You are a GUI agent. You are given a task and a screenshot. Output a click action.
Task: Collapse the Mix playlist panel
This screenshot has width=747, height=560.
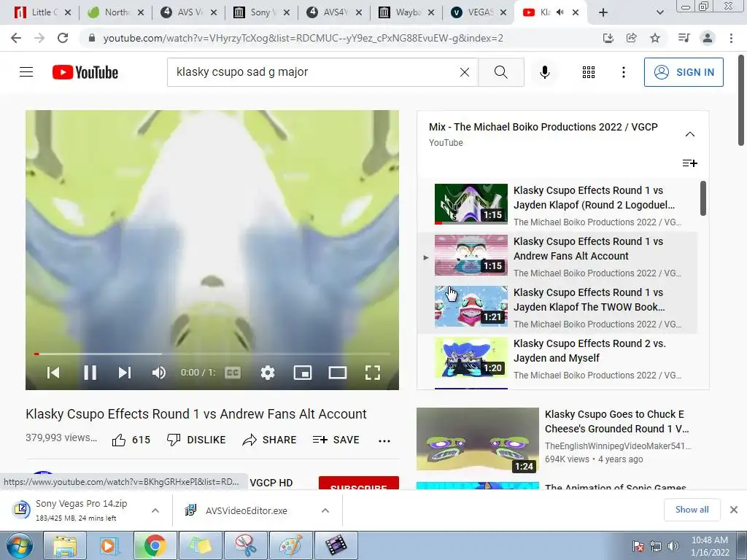tap(690, 134)
